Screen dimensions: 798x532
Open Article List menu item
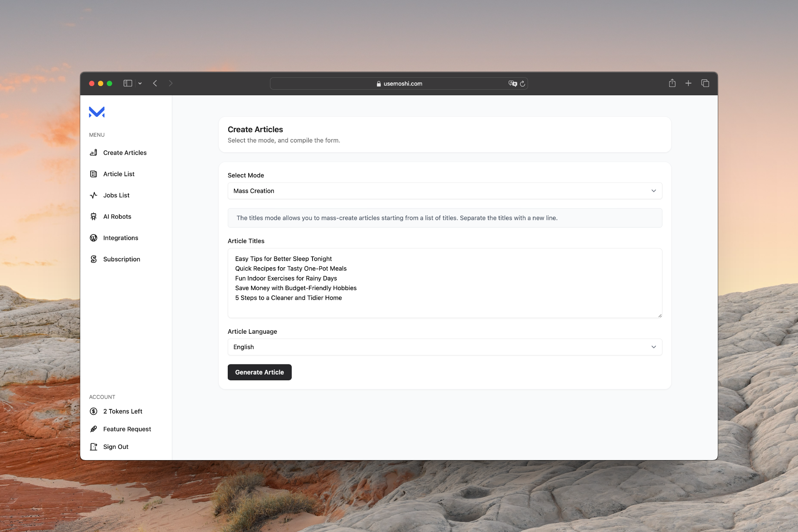[119, 174]
